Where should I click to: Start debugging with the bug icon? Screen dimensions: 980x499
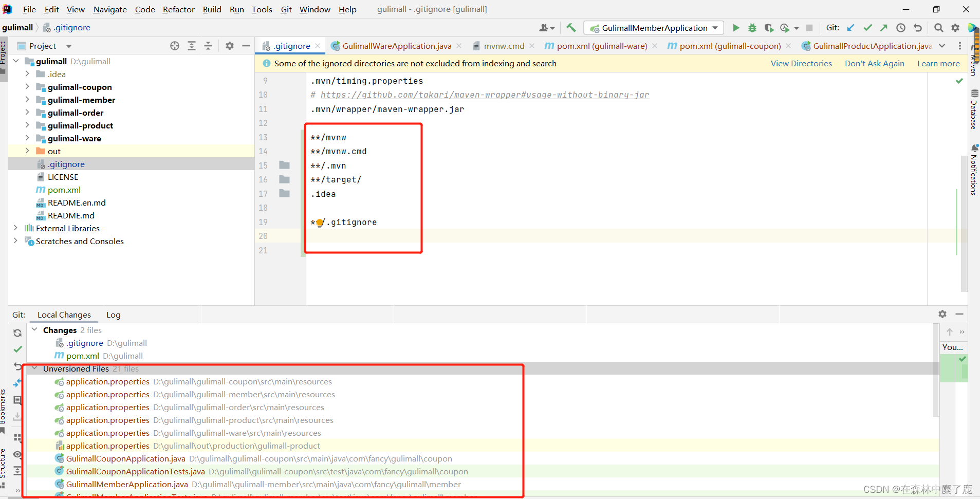(752, 28)
